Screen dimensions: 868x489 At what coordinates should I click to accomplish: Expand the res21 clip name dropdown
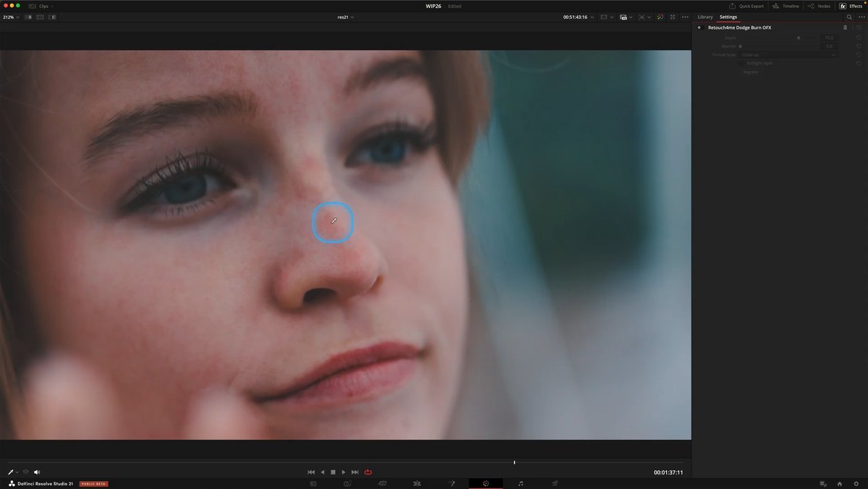[346, 17]
